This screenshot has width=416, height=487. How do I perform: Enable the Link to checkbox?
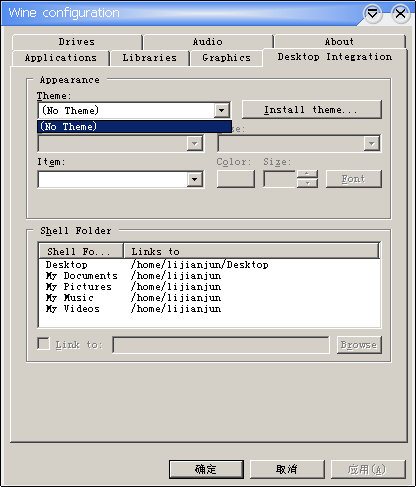click(x=44, y=344)
